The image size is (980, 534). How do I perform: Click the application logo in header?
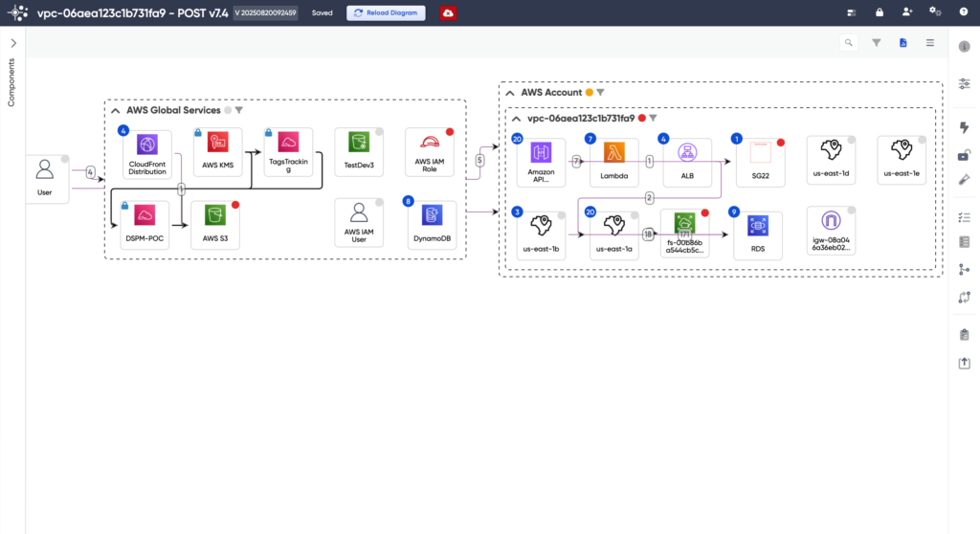17,12
